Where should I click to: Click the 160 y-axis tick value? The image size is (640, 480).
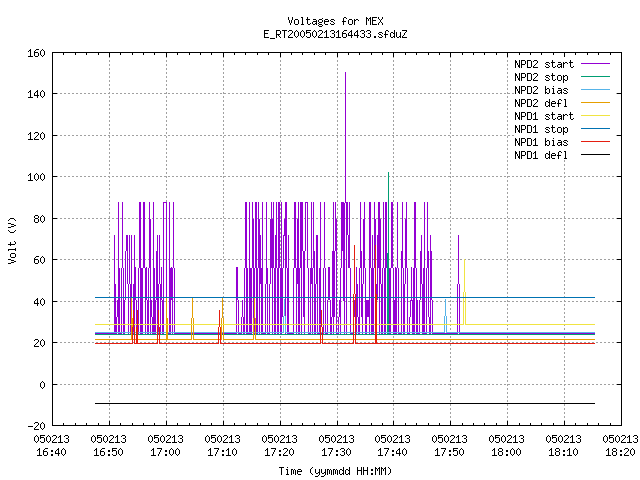(36, 53)
